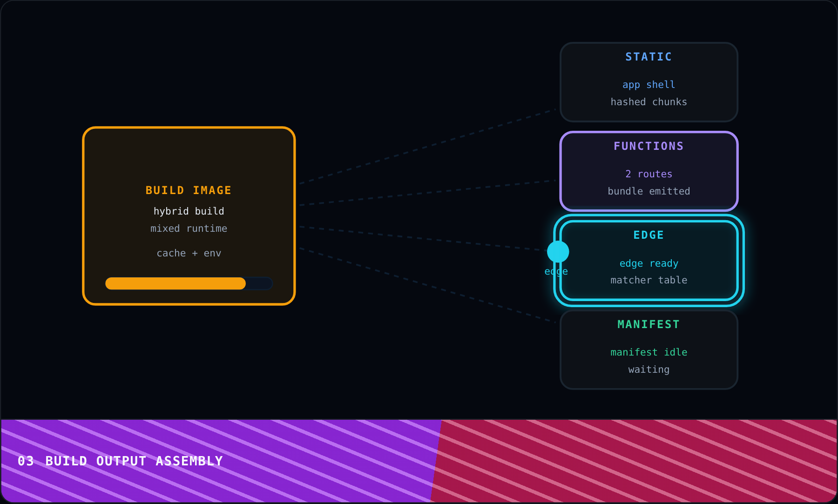Click the 'hashed chunks' text
The image size is (838, 504).
click(x=649, y=102)
